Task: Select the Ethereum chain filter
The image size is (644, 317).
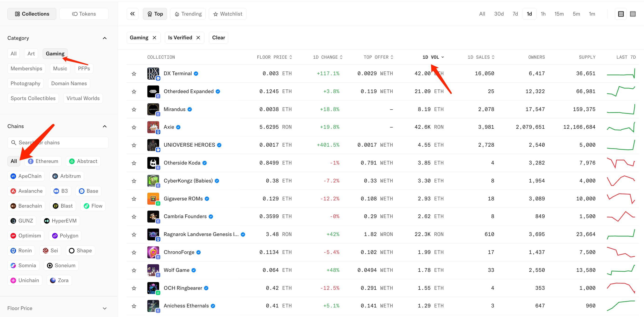Action: click(x=43, y=161)
